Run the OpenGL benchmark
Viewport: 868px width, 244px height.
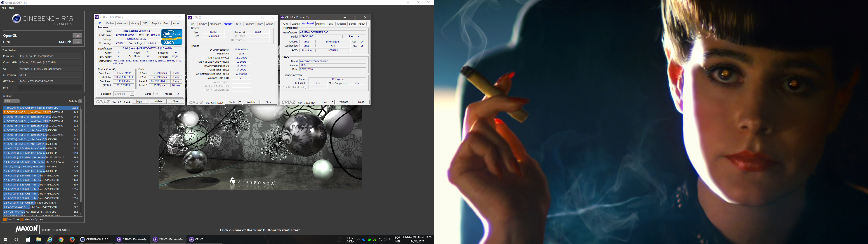pyautogui.click(x=77, y=36)
